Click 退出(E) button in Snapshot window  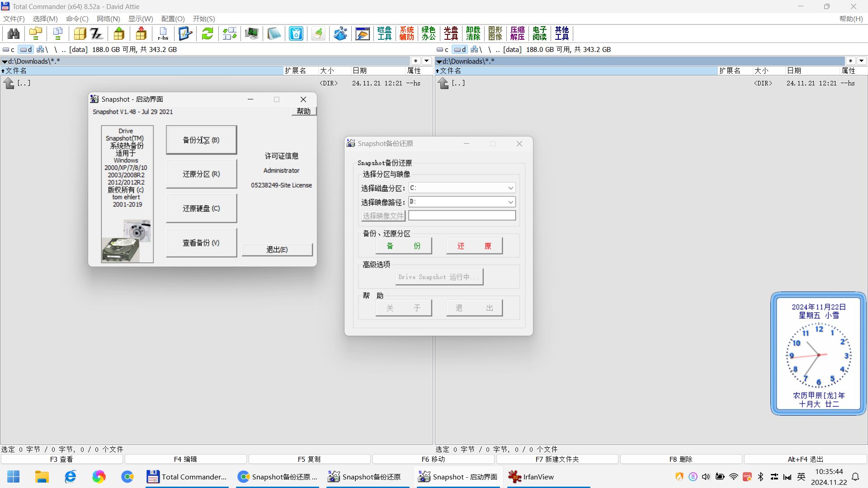pyautogui.click(x=277, y=249)
